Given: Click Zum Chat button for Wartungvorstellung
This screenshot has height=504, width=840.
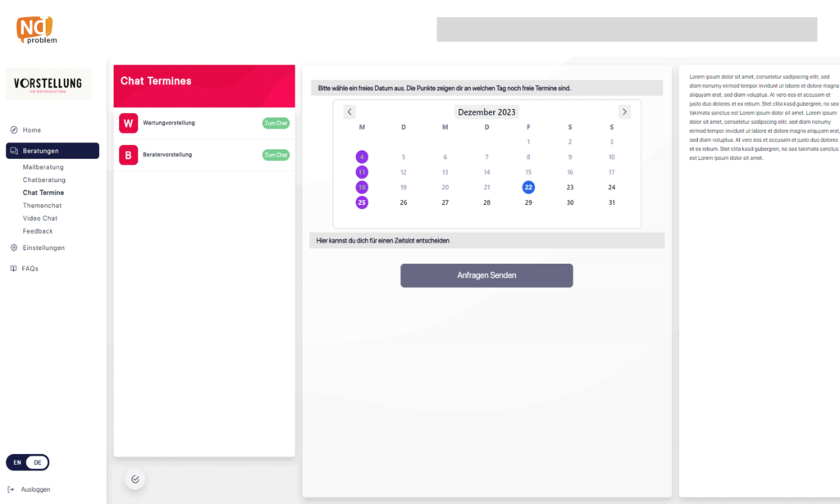Looking at the screenshot, I should [x=276, y=123].
